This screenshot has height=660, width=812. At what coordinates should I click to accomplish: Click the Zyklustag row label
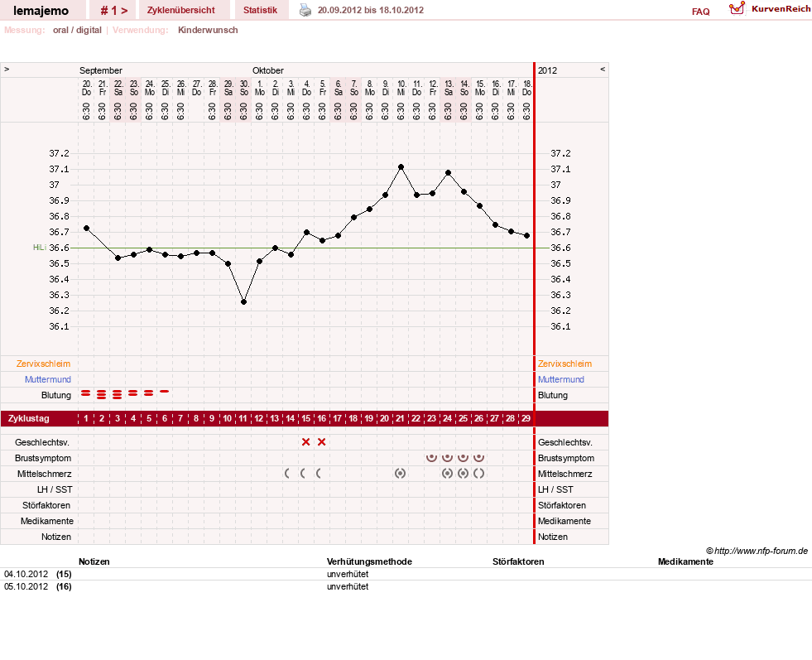pyautogui.click(x=29, y=418)
